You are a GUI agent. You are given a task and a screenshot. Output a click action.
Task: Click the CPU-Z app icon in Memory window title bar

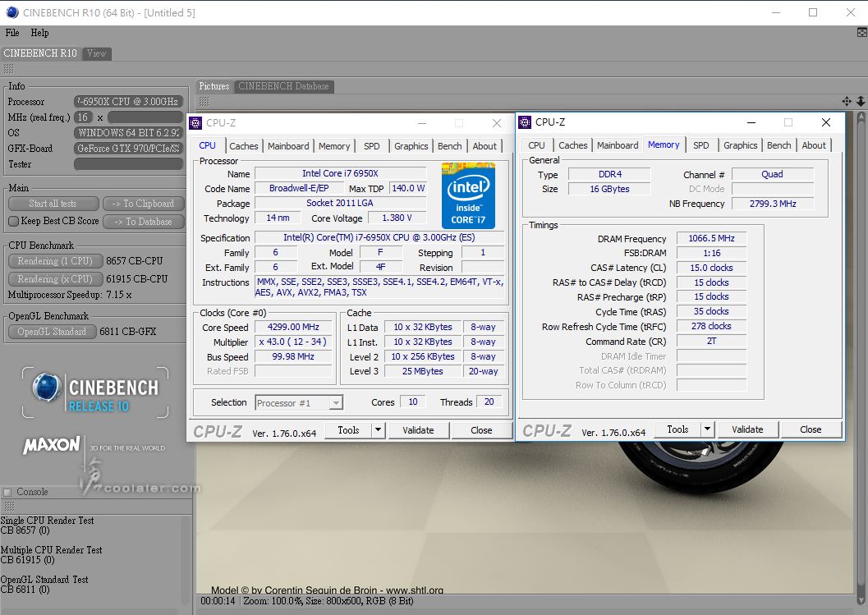click(525, 122)
